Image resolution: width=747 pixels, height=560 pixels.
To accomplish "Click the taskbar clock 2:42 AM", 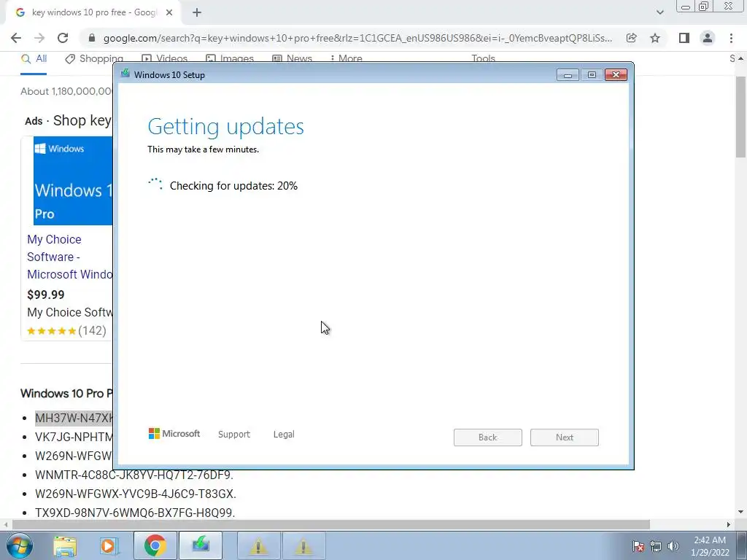I will pos(710,545).
